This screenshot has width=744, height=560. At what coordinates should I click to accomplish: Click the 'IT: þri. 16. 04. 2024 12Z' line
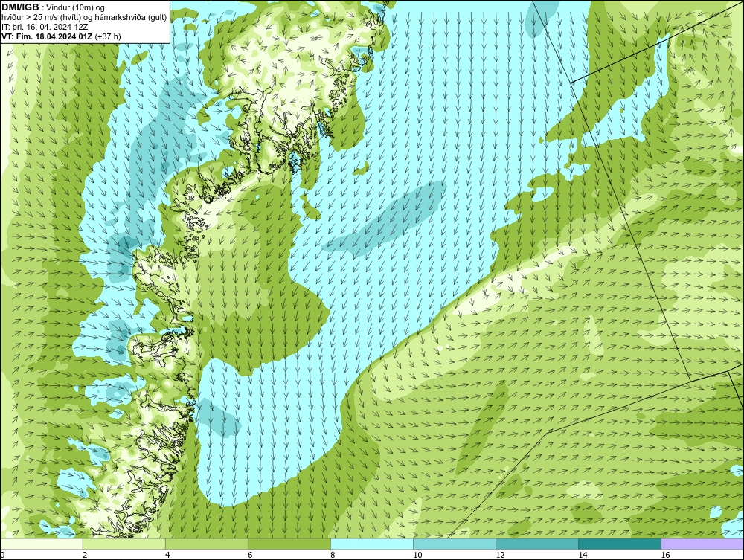point(46,27)
